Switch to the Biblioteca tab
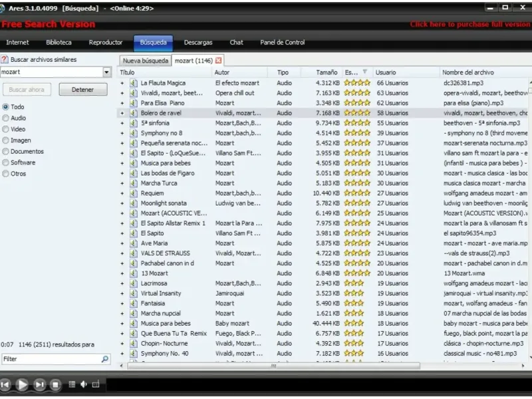This screenshot has height=399, width=532. (59, 43)
